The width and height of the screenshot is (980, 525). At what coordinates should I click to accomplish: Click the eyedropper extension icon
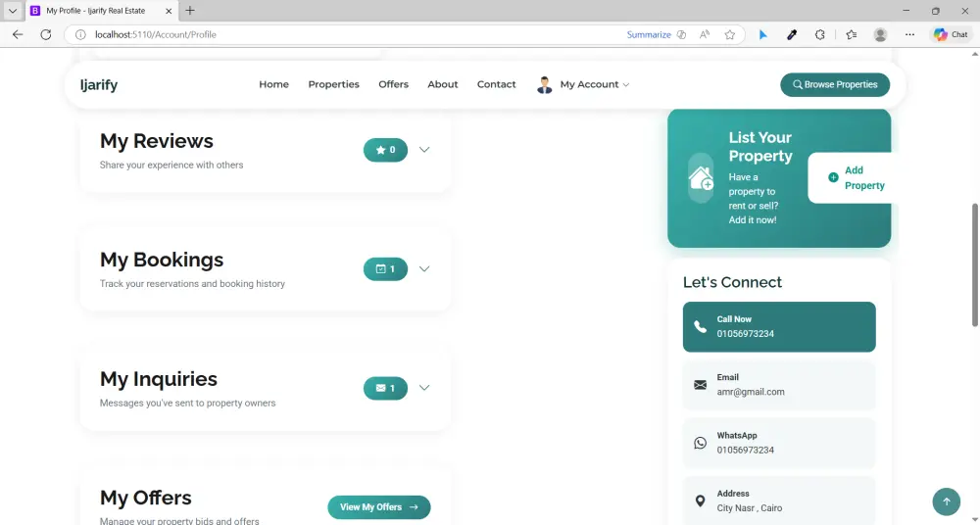tap(791, 35)
